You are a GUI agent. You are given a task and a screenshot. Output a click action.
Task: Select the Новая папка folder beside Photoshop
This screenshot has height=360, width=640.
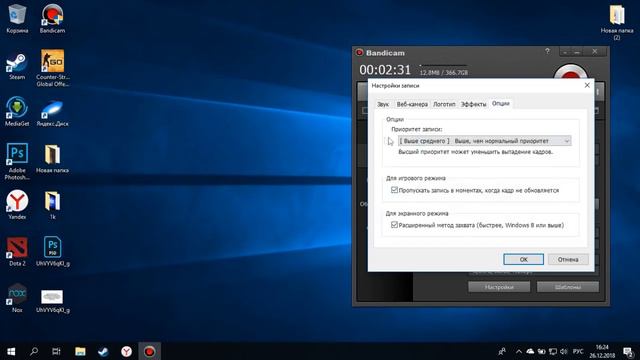click(52, 158)
